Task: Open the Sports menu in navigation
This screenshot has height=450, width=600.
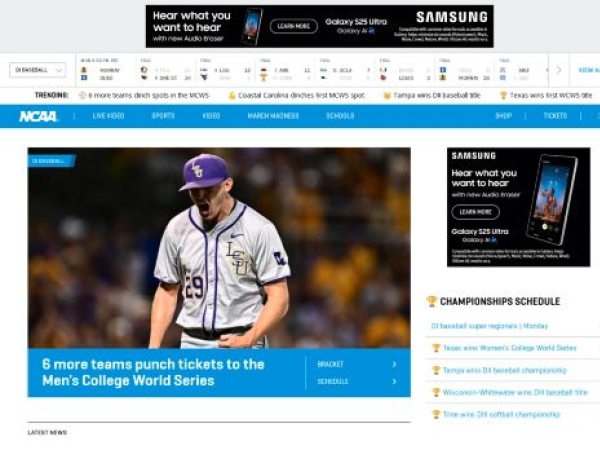Action: tap(163, 116)
